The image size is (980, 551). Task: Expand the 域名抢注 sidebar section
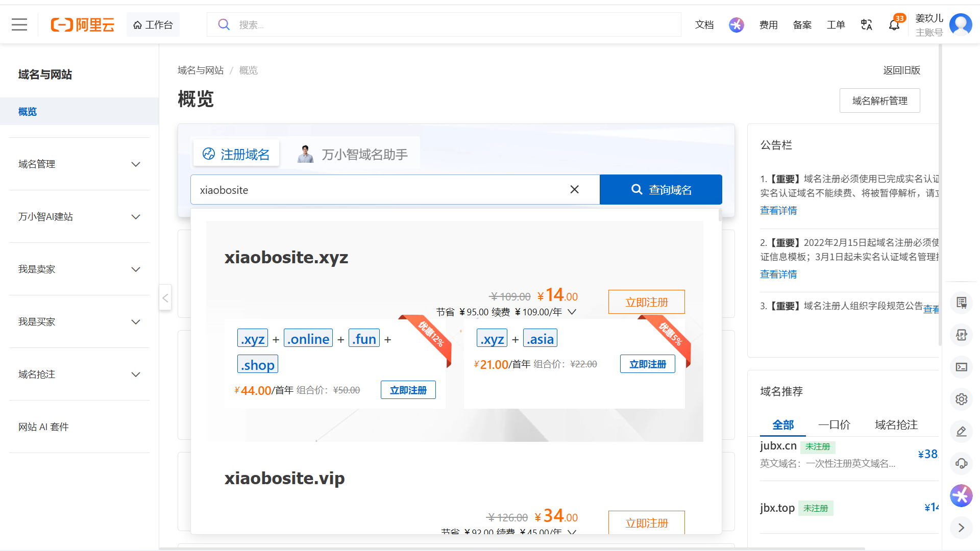(x=80, y=374)
